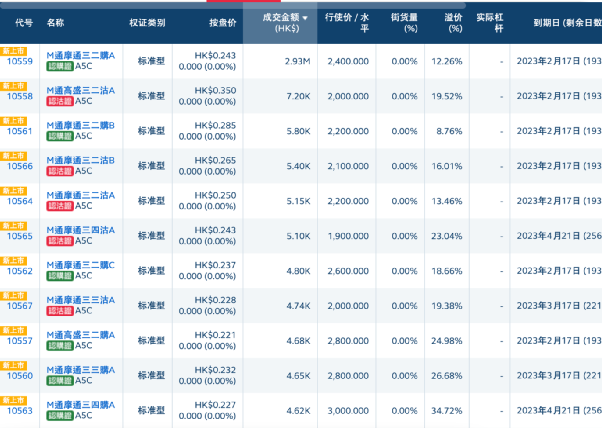
Task: Click the 認沽證 tag in row 10565
Action: tap(60, 241)
